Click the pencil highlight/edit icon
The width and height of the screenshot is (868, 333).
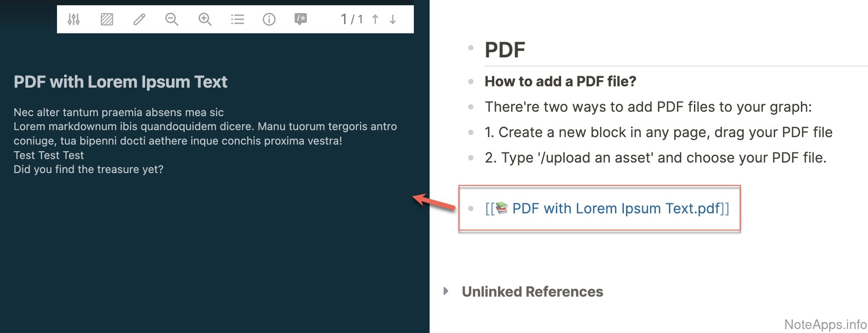(139, 19)
